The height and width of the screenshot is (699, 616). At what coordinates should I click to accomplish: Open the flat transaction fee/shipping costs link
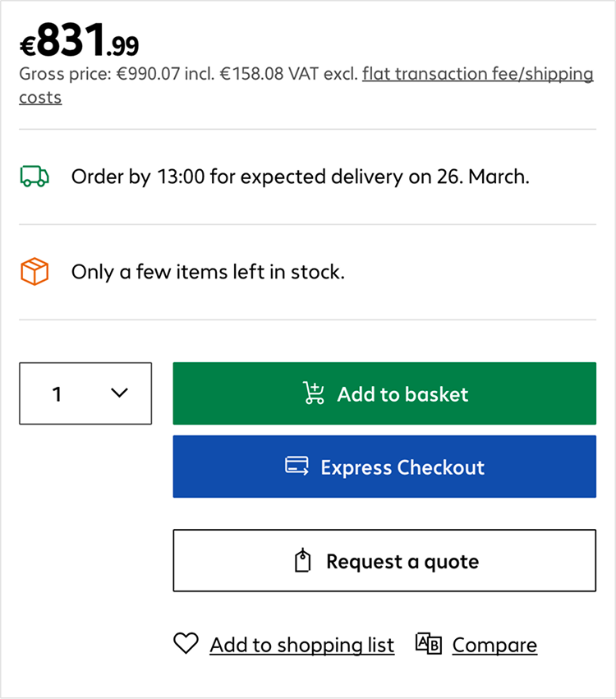[x=478, y=73]
